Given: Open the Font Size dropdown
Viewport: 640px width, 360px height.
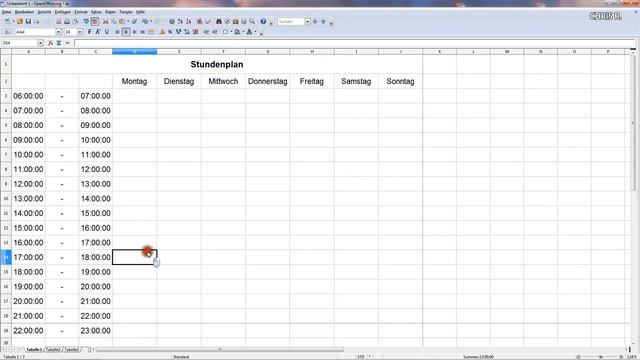Looking at the screenshot, I should coord(80,32).
